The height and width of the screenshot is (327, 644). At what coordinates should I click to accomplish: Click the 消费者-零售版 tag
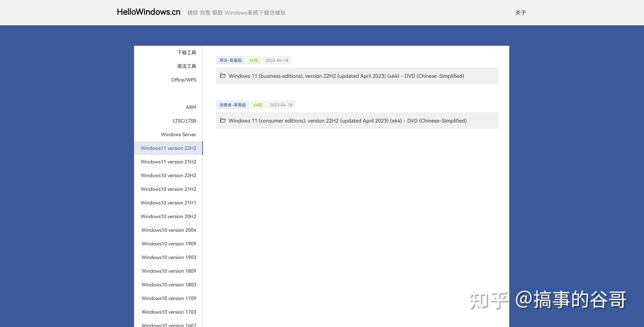point(233,105)
